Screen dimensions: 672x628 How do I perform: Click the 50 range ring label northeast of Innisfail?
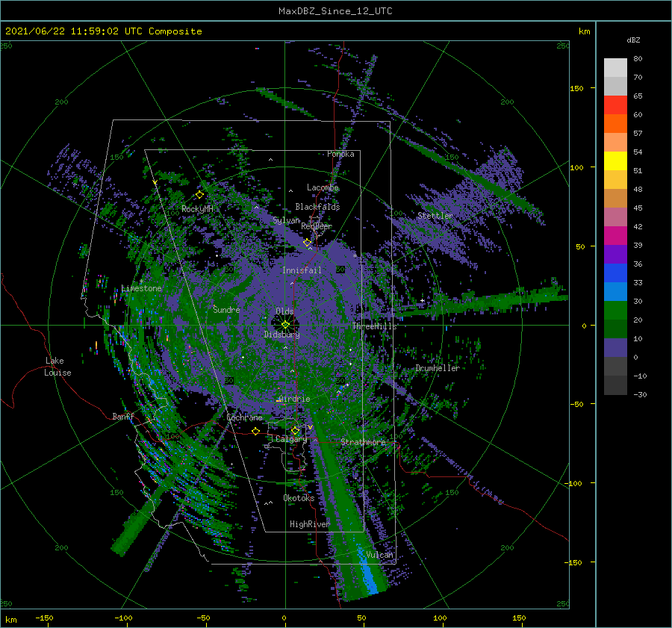coord(340,270)
